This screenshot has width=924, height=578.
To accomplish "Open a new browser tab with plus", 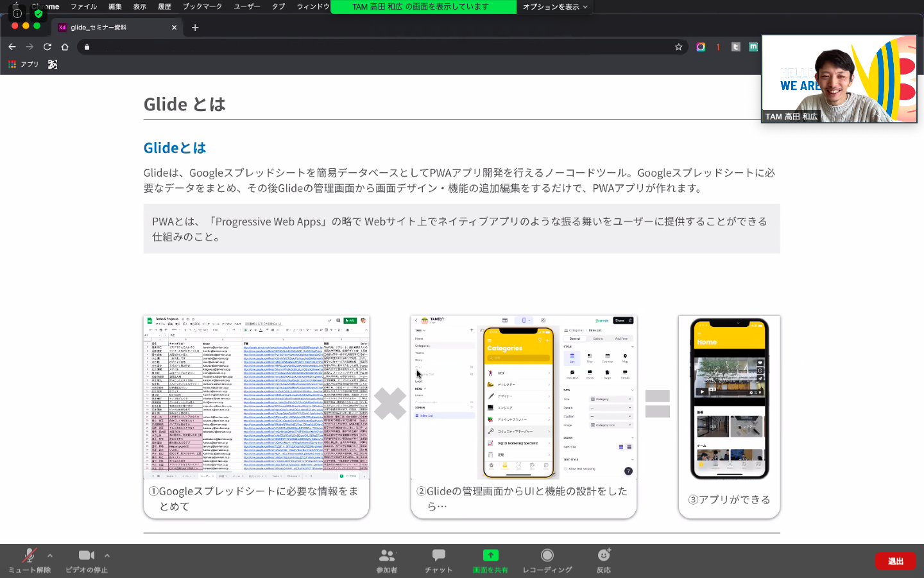I will (x=195, y=28).
